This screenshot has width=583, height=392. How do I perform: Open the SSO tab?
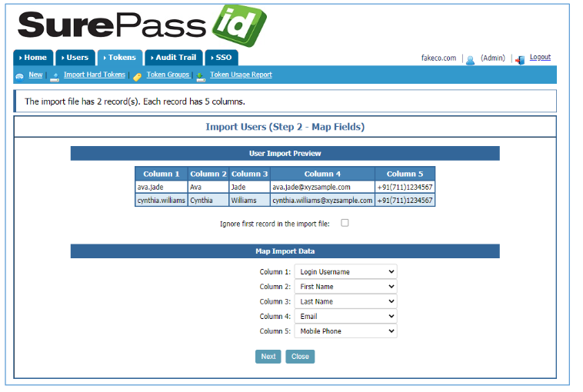(x=222, y=58)
